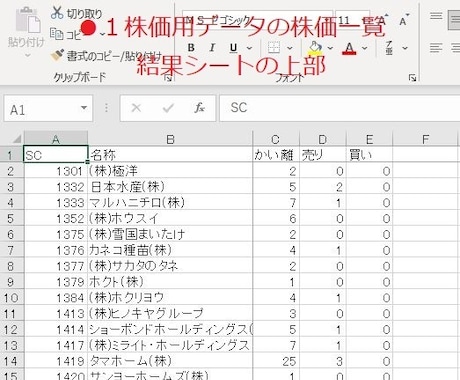This screenshot has height=380, width=460.
Task: Open the Paste options arrow below 貼り付け
Action: pos(27,55)
